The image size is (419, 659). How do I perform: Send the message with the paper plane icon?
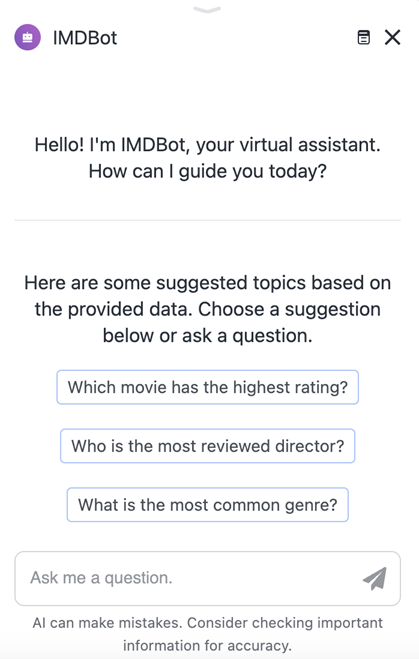point(374,578)
